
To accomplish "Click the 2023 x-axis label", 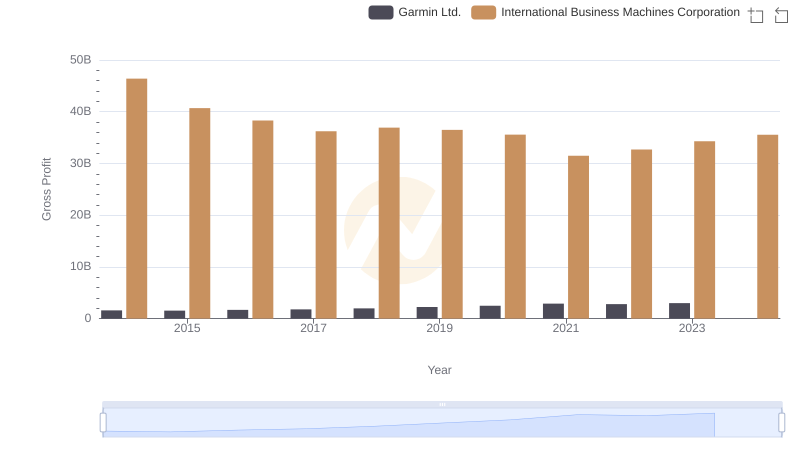I will [692, 328].
